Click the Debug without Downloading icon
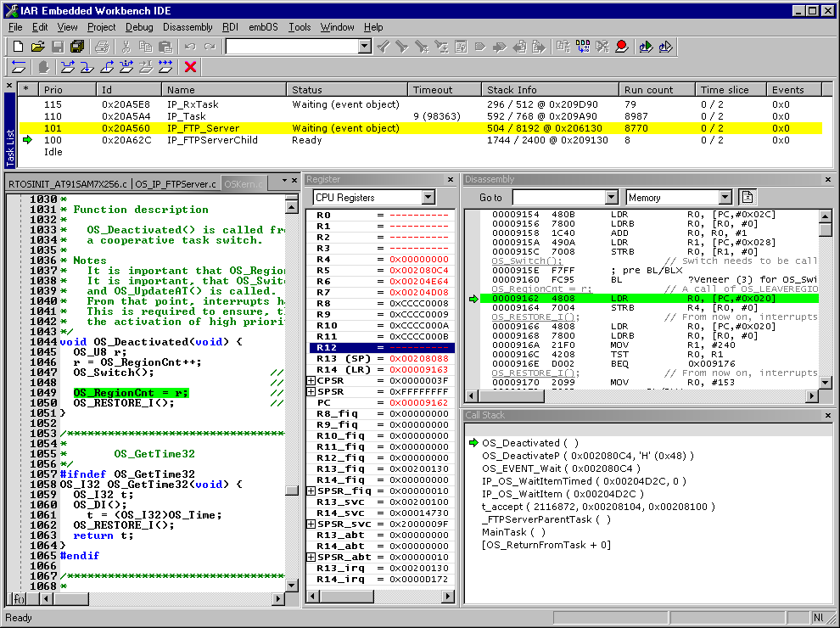Image resolution: width=840 pixels, height=628 pixels. [665, 48]
